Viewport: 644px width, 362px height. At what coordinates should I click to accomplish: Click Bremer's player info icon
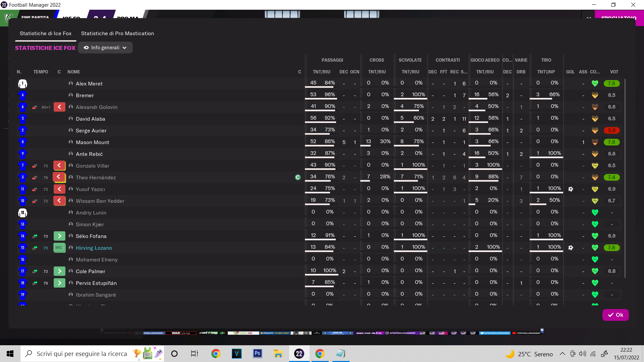71,95
